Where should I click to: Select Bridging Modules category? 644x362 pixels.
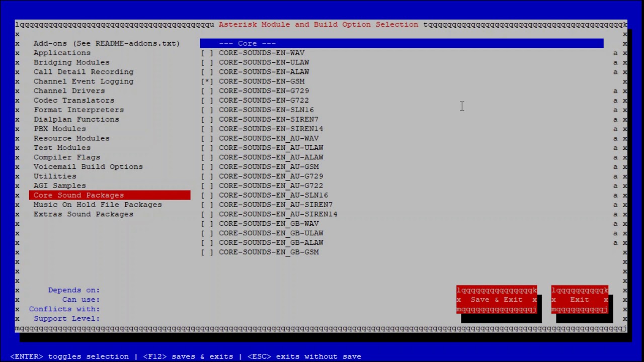coord(71,62)
